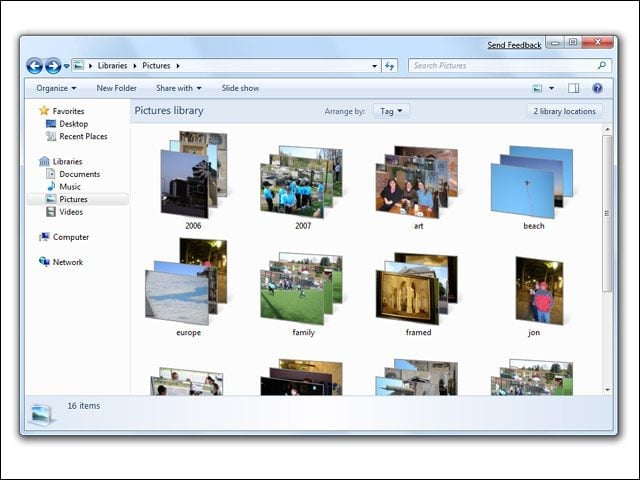Click the Videos filmstrip icon
The height and width of the screenshot is (480, 640).
[x=51, y=212]
